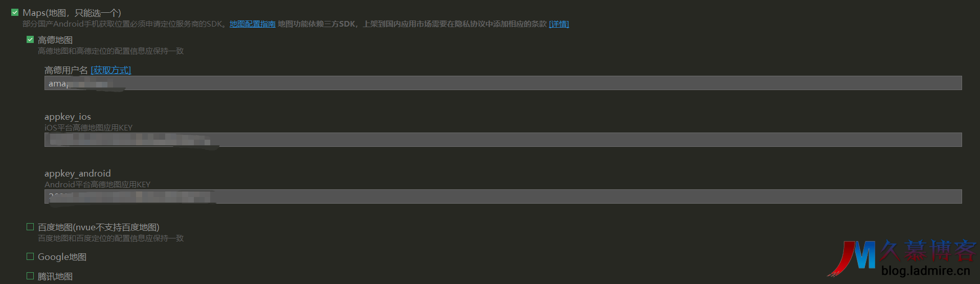The width and height of the screenshot is (980, 284).
Task: Open the 地图配置指南 link
Action: point(252,24)
